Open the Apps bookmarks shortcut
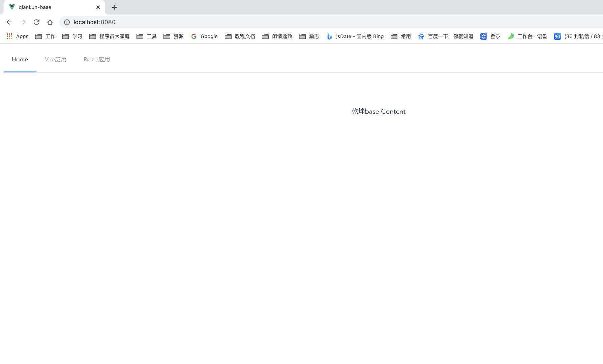Viewport: 603px width, 364px height. pos(17,36)
